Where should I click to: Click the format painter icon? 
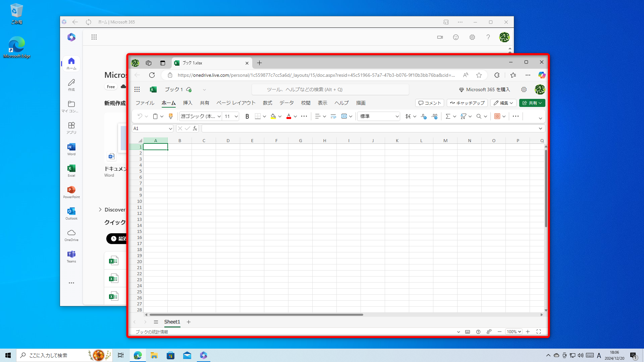click(x=170, y=116)
